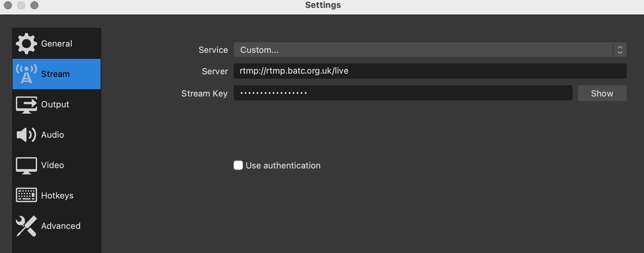Image resolution: width=644 pixels, height=253 pixels.
Task: Select the Advanced tab label in sidebar
Action: (61, 226)
